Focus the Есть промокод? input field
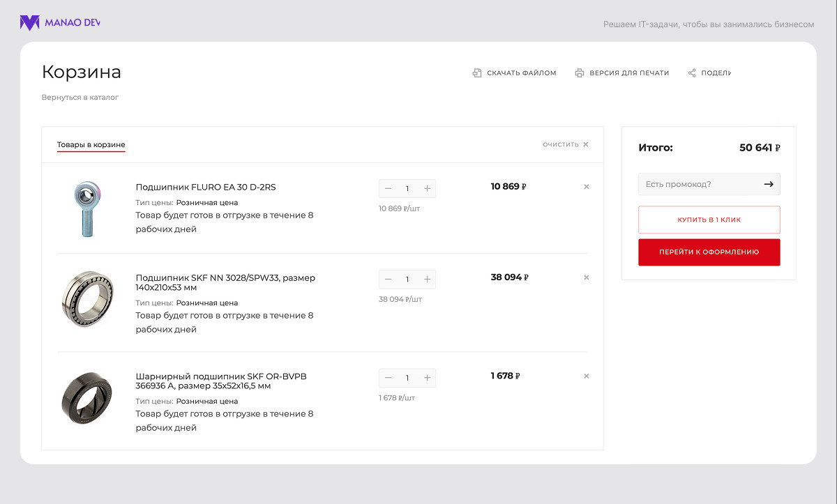Screen dimensions: 837x504 700,184
